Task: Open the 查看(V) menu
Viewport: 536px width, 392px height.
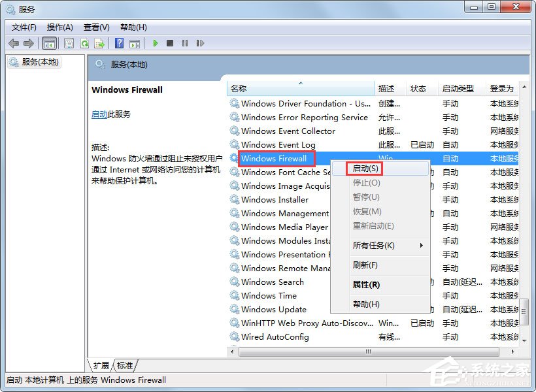Action: pyautogui.click(x=95, y=27)
